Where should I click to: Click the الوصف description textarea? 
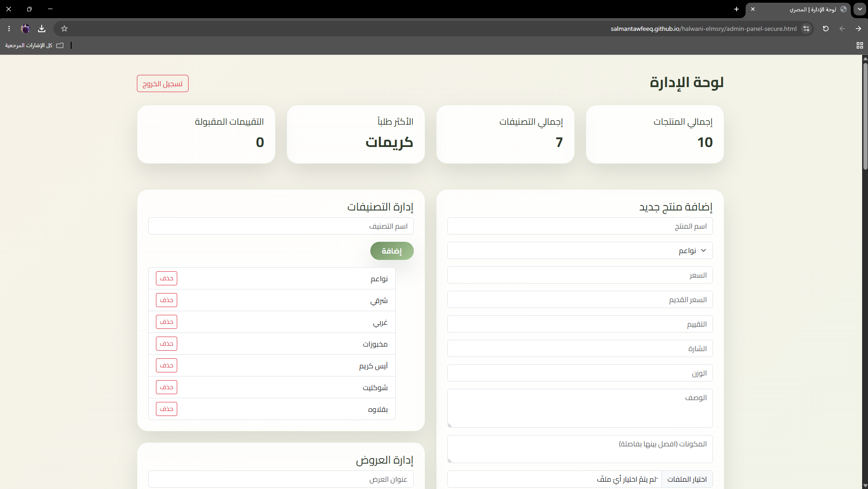pos(580,408)
